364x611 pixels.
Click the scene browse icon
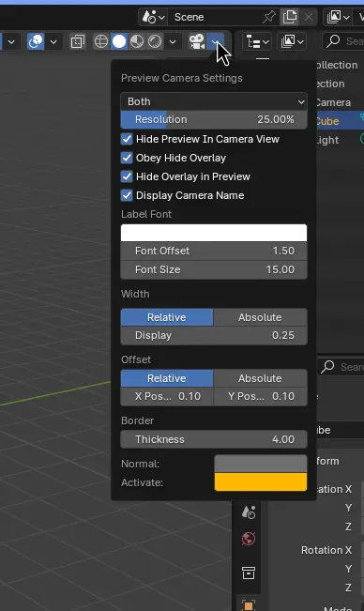click(153, 17)
